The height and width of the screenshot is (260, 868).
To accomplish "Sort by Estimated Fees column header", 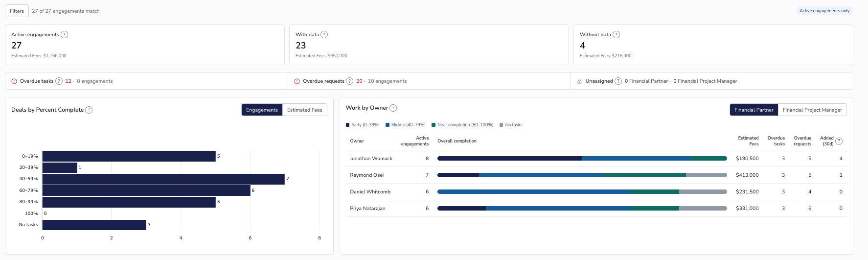I will [x=749, y=141].
